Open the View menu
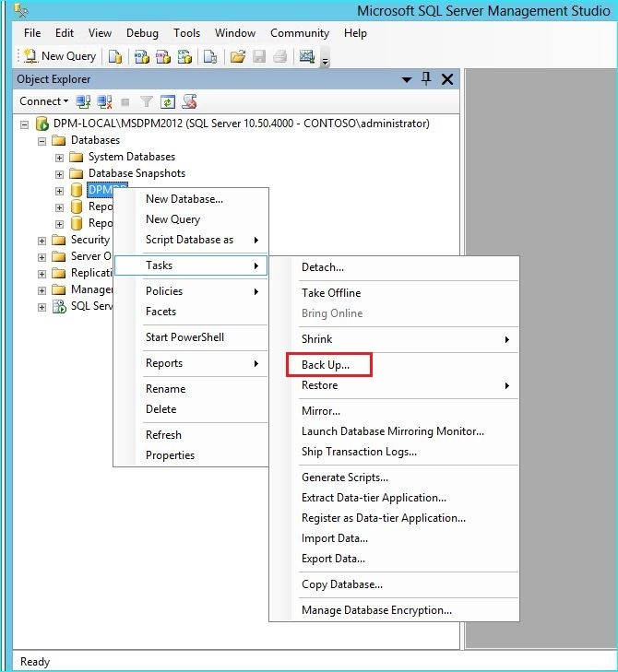Screen dimensions: 618x672 pos(100,33)
